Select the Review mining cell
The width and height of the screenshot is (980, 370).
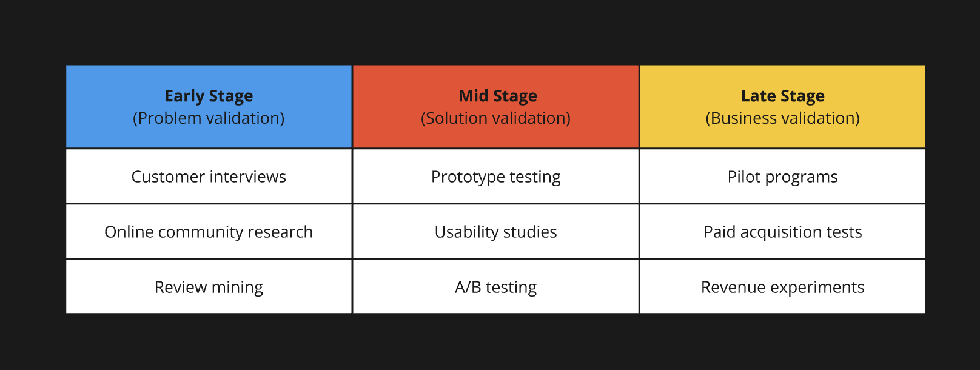click(209, 287)
